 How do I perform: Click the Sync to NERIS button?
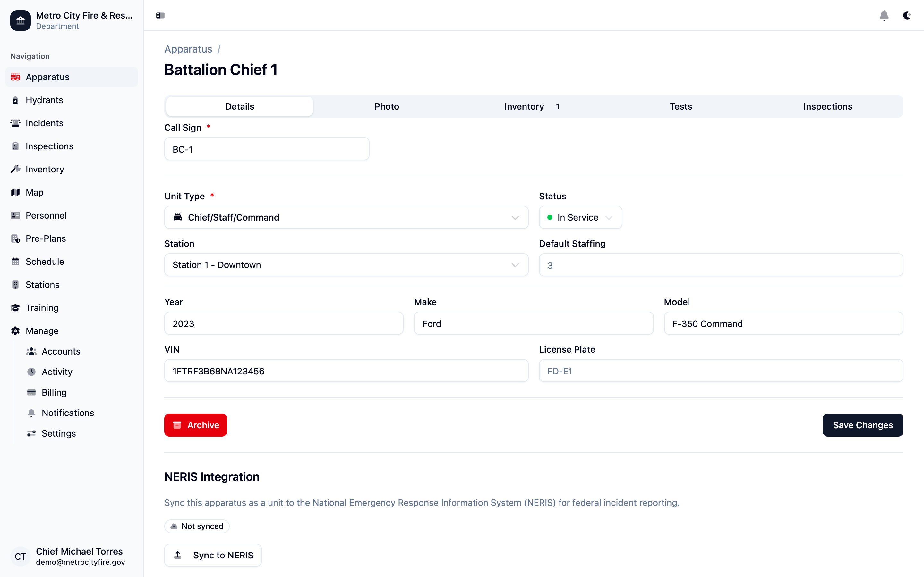(213, 555)
